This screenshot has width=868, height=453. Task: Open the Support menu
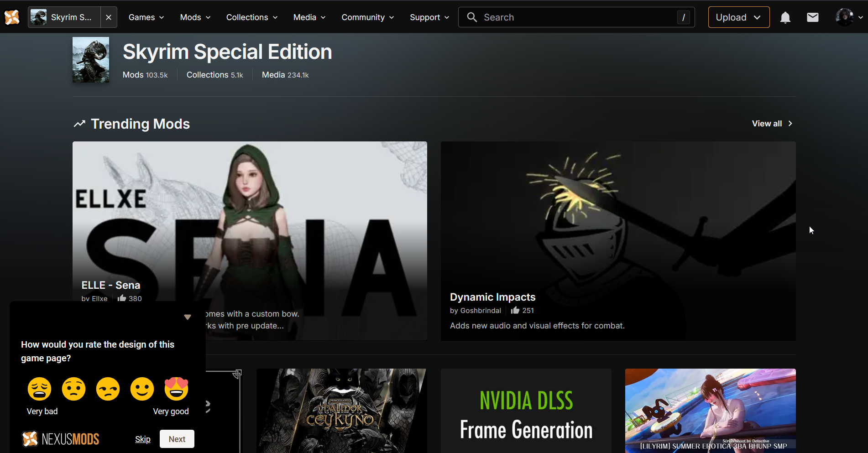(x=429, y=17)
